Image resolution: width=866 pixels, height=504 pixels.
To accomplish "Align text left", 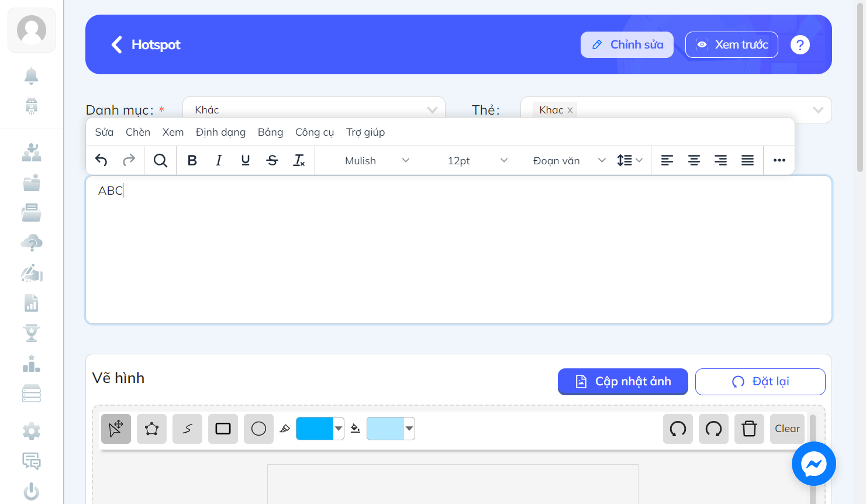I will [667, 160].
